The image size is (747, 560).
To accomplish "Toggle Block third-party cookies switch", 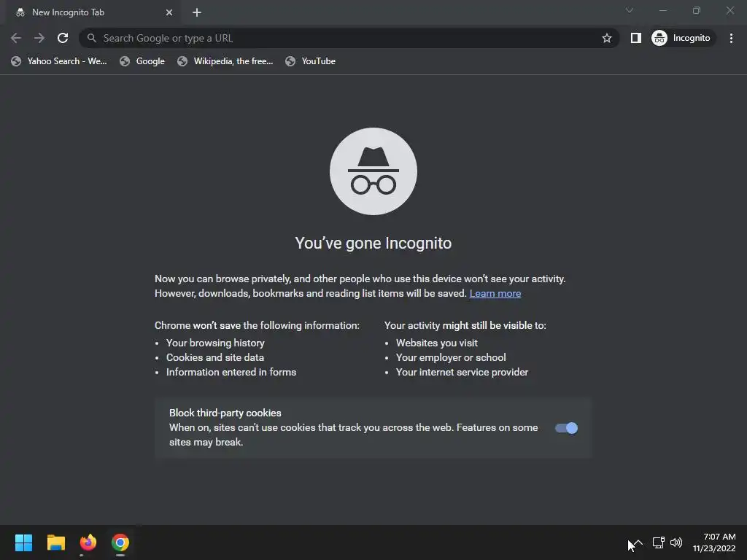I will coord(566,428).
